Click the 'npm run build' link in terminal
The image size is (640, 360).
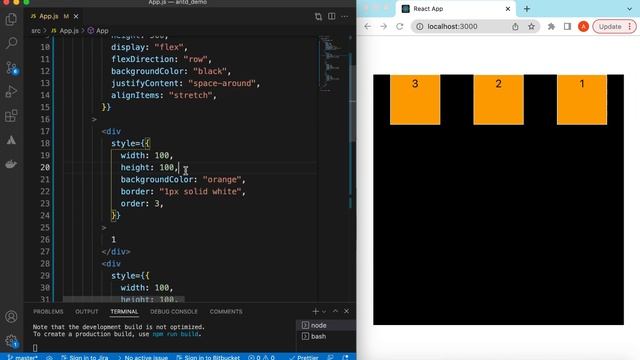pyautogui.click(x=176, y=334)
